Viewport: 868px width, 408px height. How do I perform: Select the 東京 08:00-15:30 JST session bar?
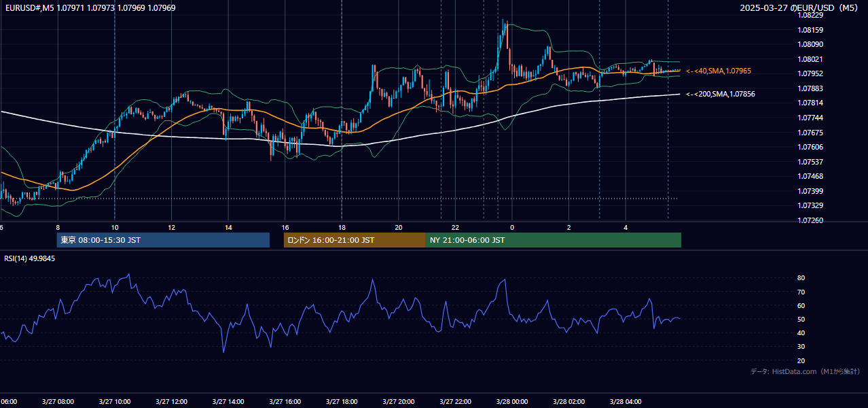point(163,240)
